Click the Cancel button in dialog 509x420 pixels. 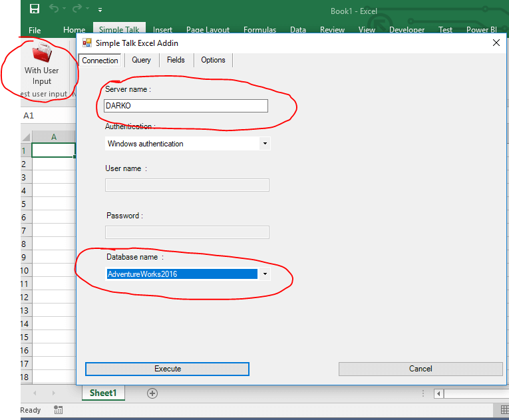421,369
